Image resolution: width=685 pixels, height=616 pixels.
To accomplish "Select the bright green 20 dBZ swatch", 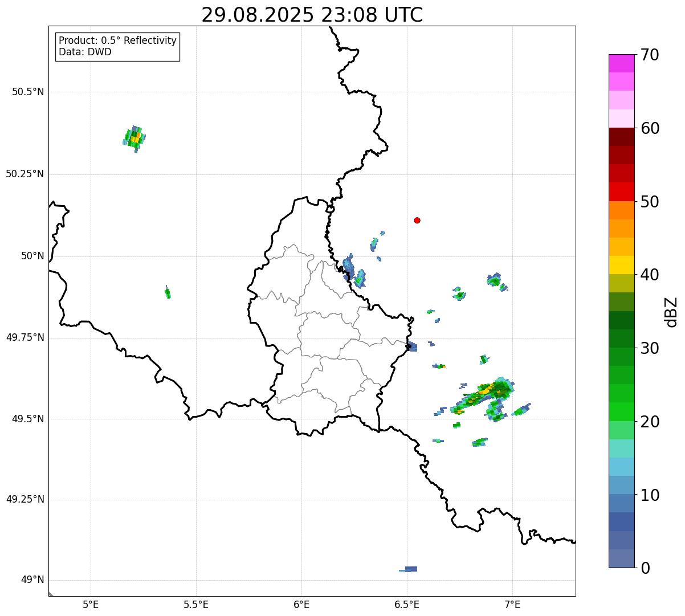I will pyautogui.click(x=622, y=411).
